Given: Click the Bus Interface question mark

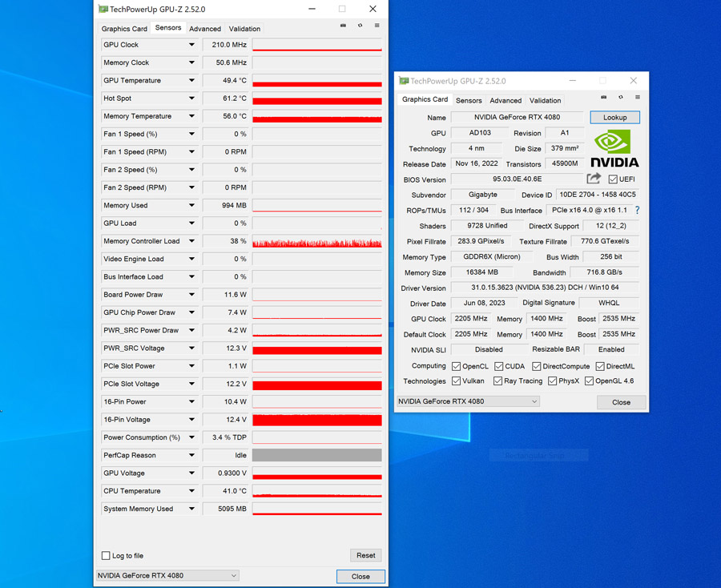Looking at the screenshot, I should coord(638,210).
